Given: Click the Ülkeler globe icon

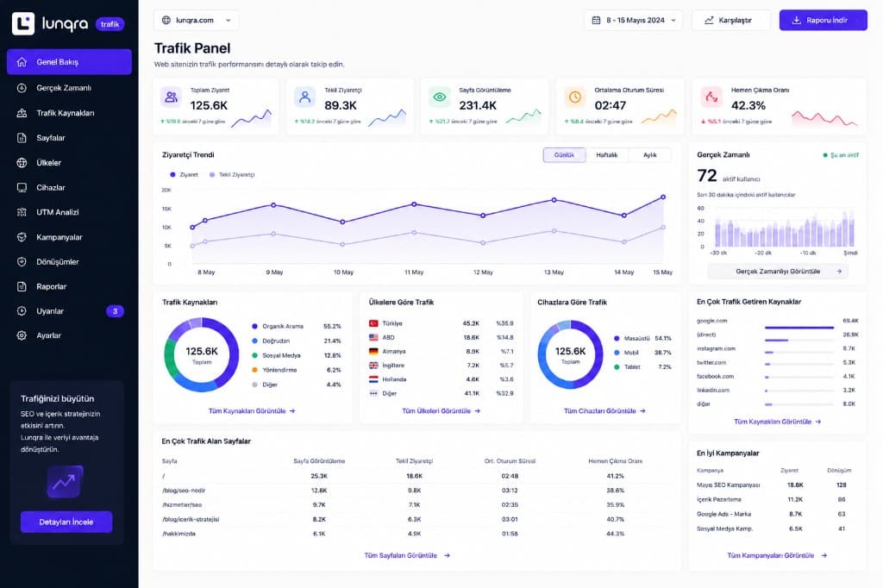Looking at the screenshot, I should (22, 163).
